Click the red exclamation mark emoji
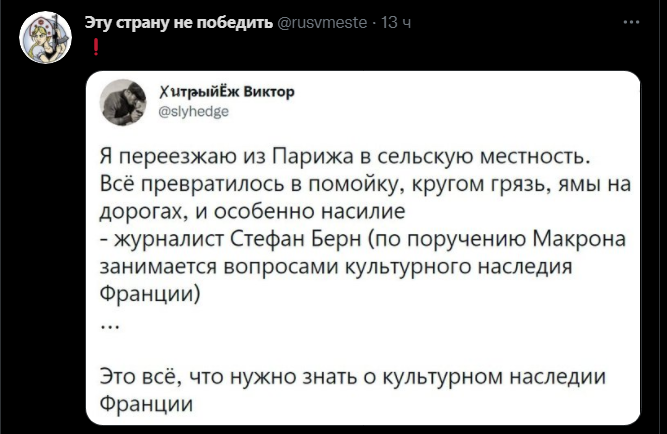667x434 pixels. coord(96,47)
